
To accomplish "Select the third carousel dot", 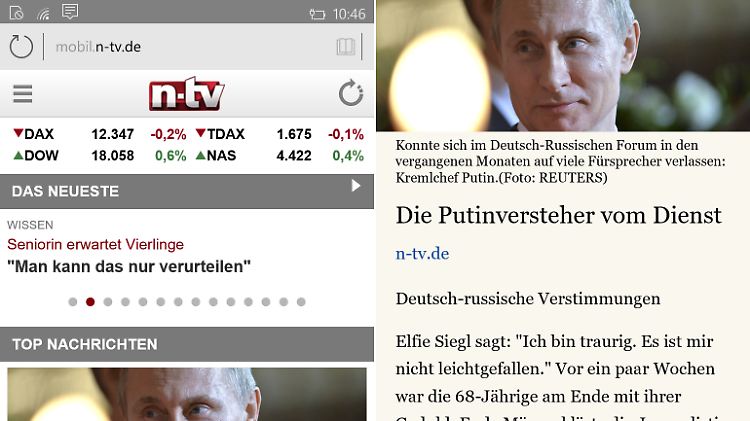I will pyautogui.click(x=108, y=302).
